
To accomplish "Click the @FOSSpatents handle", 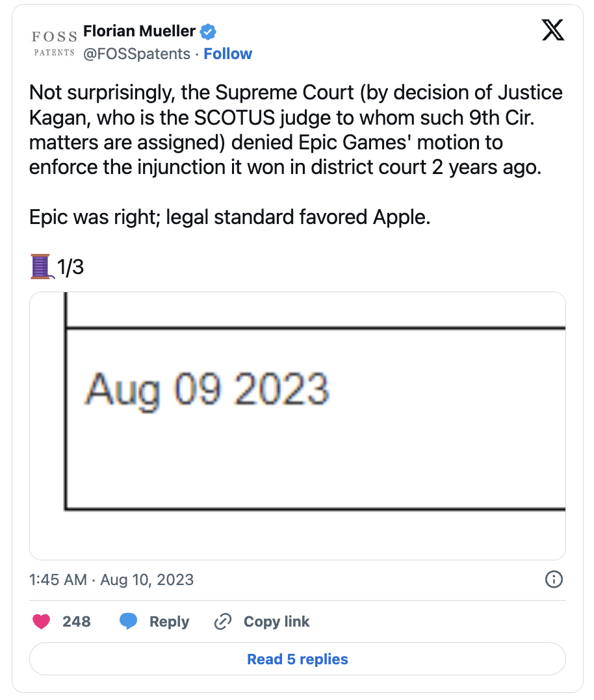I will [136, 54].
